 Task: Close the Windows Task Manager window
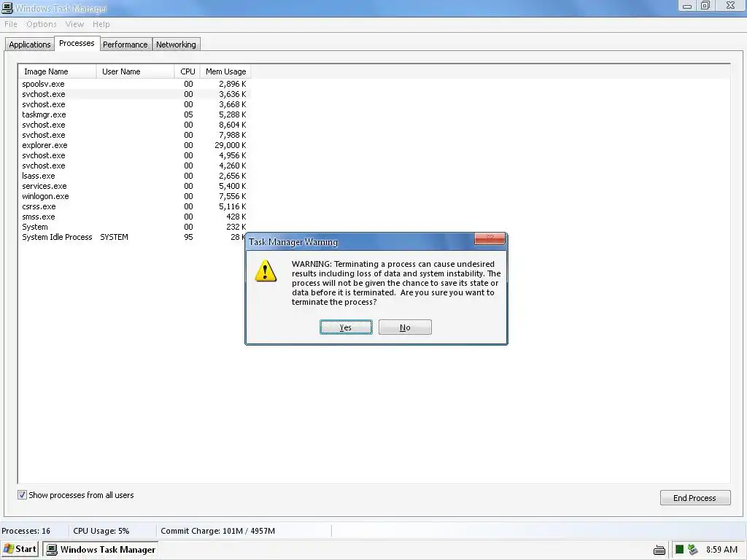pyautogui.click(x=730, y=6)
